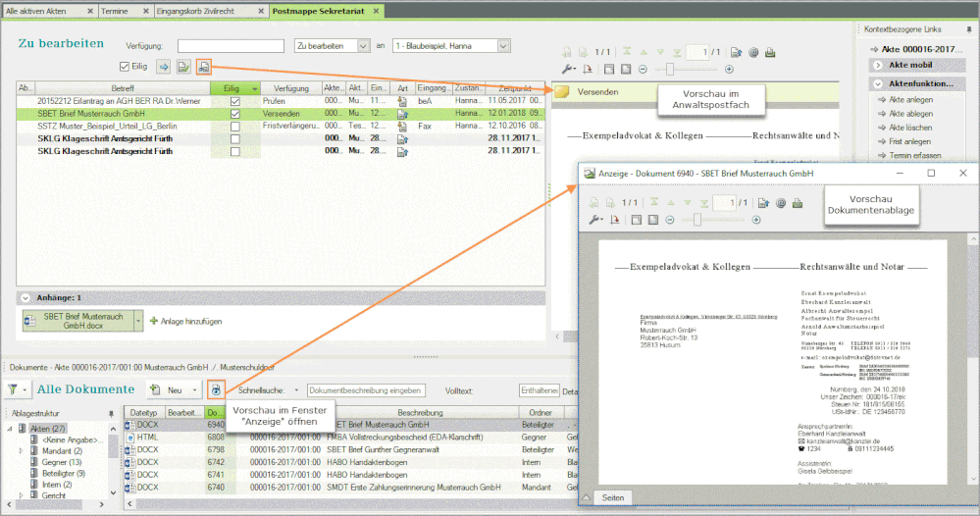Check Eilig box for SSTZ Muster_Beispiel_Urteil row
This screenshot has height=516, width=980.
pyautogui.click(x=234, y=127)
